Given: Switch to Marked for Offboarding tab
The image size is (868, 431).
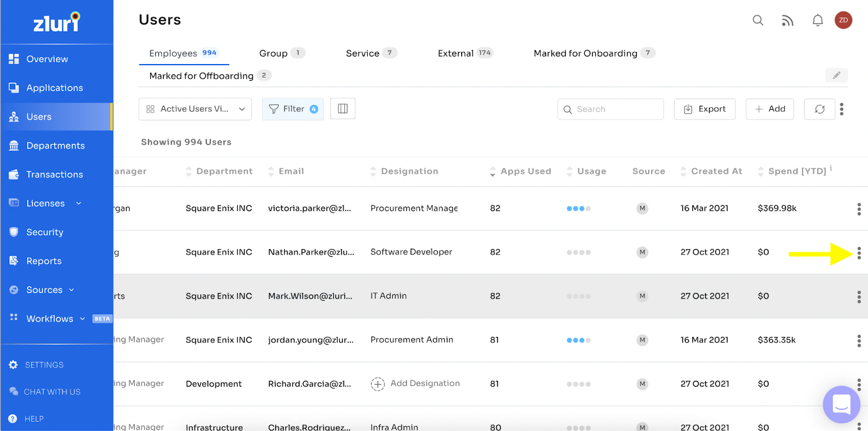Looking at the screenshot, I should pos(210,76).
